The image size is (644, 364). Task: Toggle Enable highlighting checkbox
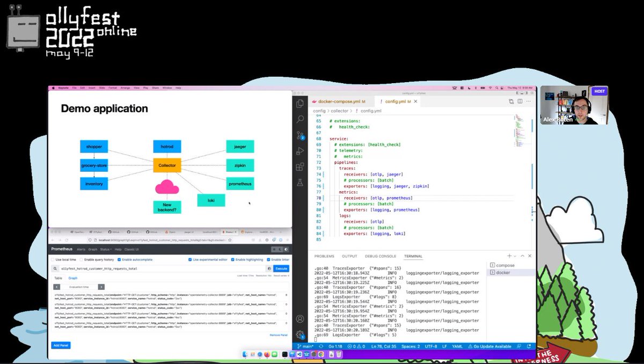tap(233, 259)
